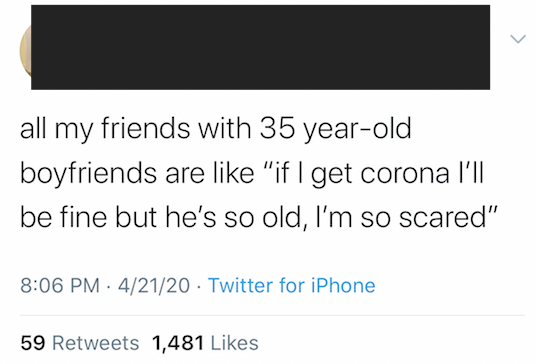View the 59 Retweets list
Screen dimensions: 536x364
[80, 343]
